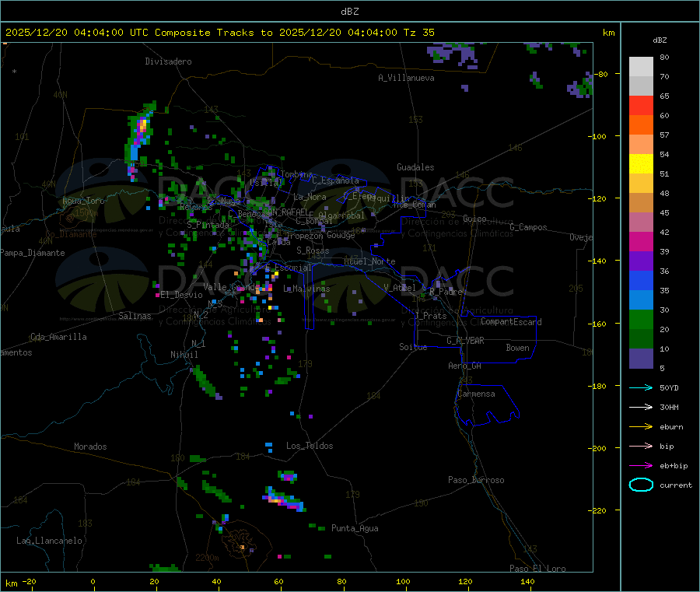Click the white 30HM track arrow icon
Viewport: 700px width, 592px height.
pos(641,407)
